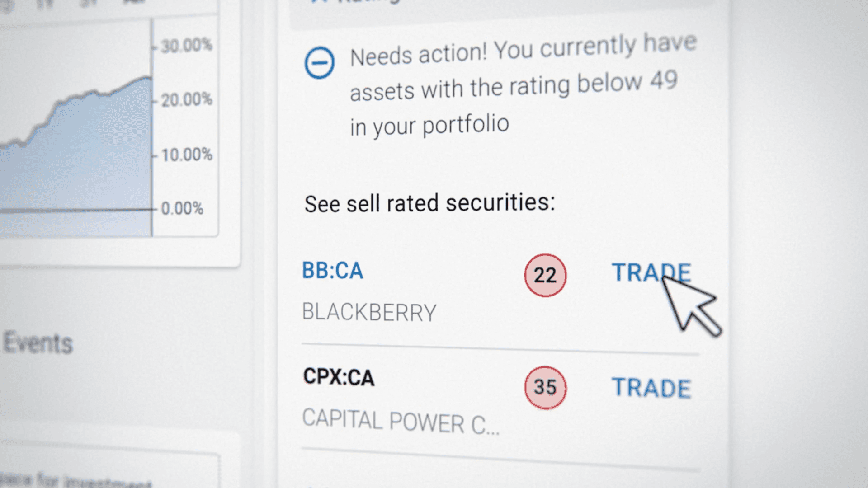
Task: Click the red sell rating circle for Capital Power
Action: 545,388
